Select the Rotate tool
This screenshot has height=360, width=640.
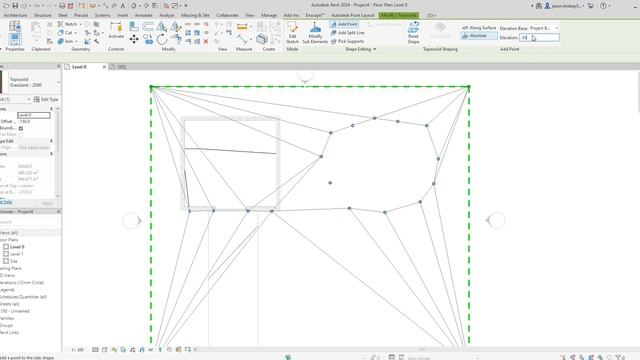click(162, 40)
